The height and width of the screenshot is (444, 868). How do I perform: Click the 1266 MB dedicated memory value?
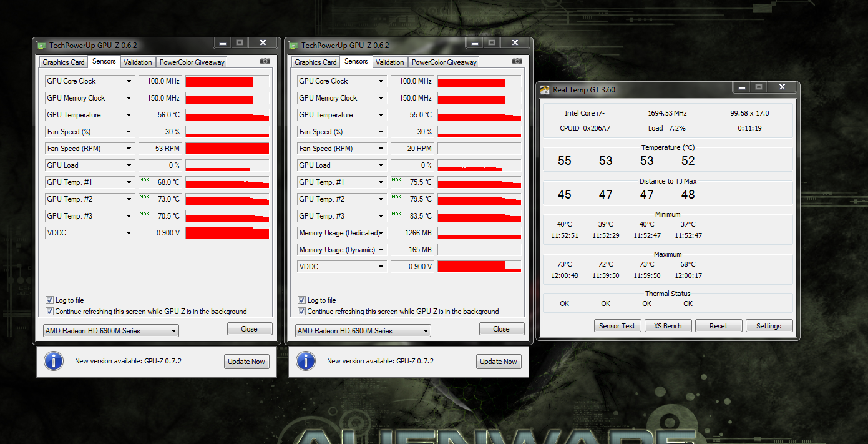412,233
